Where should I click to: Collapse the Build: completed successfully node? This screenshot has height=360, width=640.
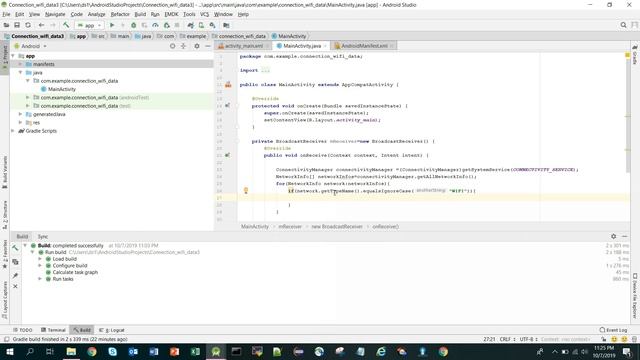click(25, 246)
